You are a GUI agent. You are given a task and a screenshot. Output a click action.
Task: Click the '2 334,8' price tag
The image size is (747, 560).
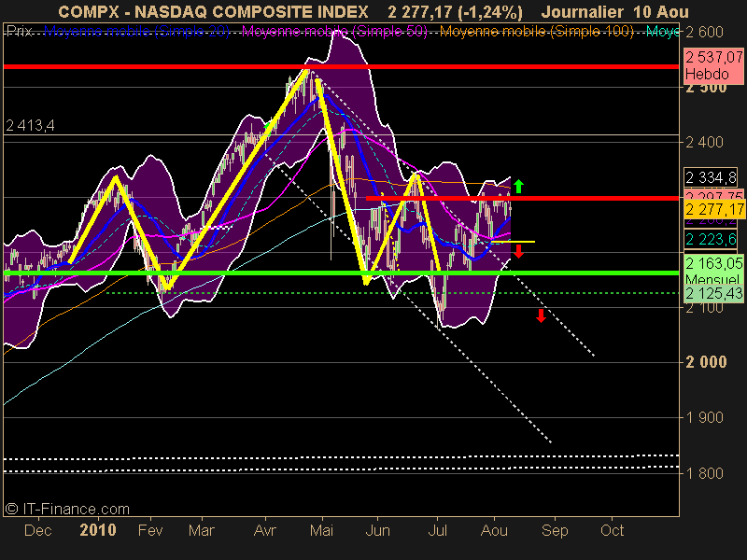tap(711, 177)
